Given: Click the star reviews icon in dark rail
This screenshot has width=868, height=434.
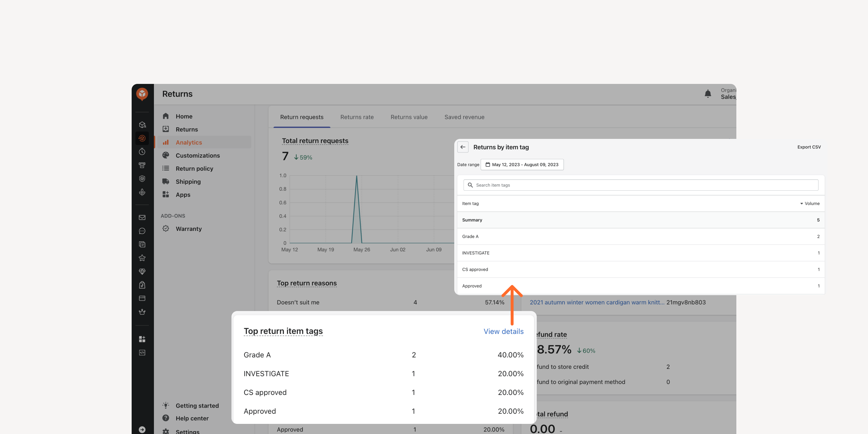Looking at the screenshot, I should tap(142, 258).
